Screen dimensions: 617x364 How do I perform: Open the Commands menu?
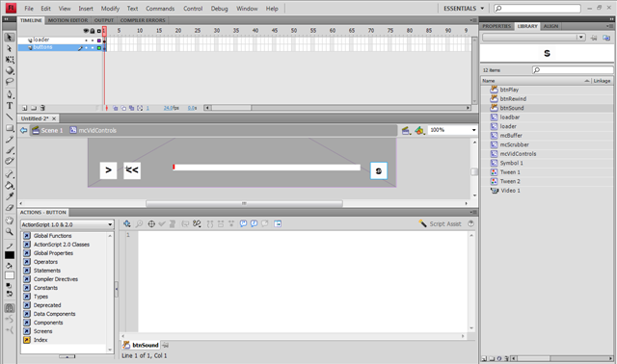click(160, 9)
